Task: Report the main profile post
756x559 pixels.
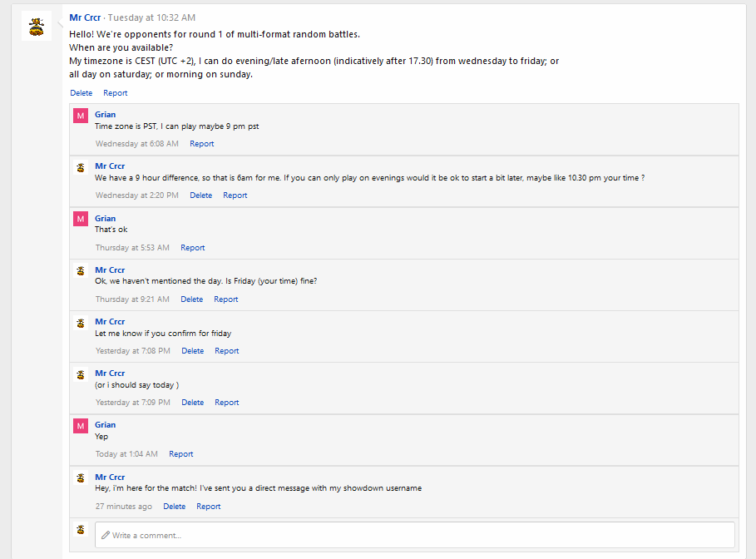Action: [116, 93]
